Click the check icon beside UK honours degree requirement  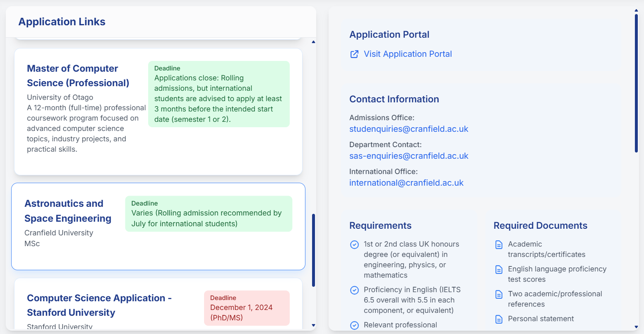pos(354,244)
